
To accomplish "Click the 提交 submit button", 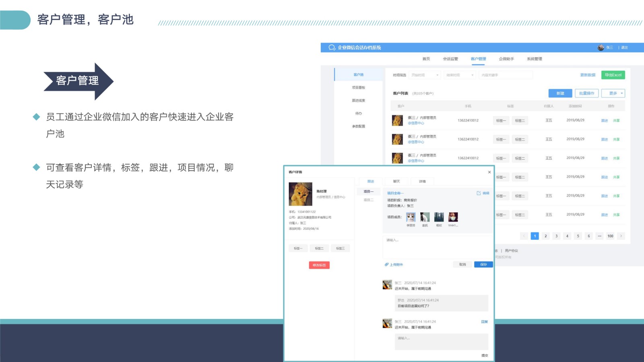I will tap(485, 356).
